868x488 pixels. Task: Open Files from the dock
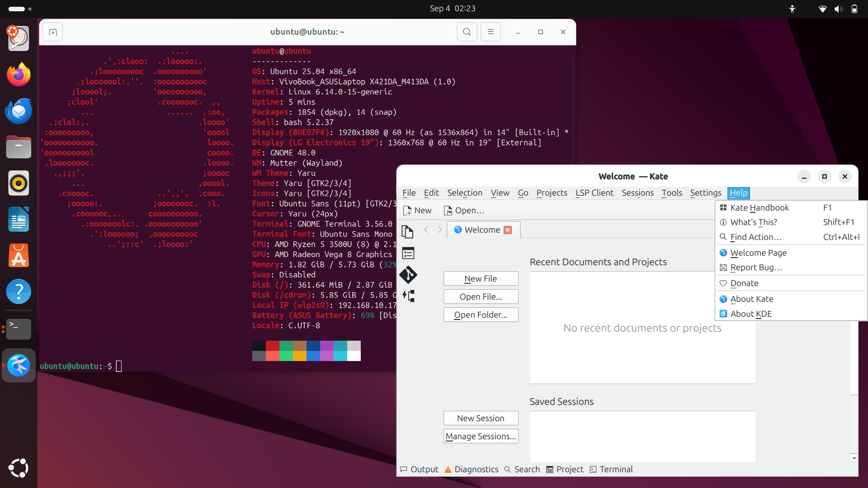(x=19, y=147)
